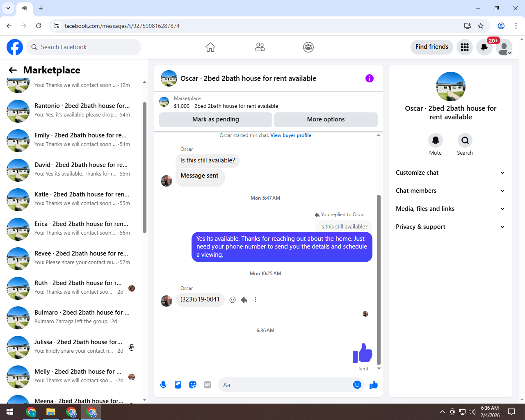Expand Media, files and links section

click(x=450, y=209)
